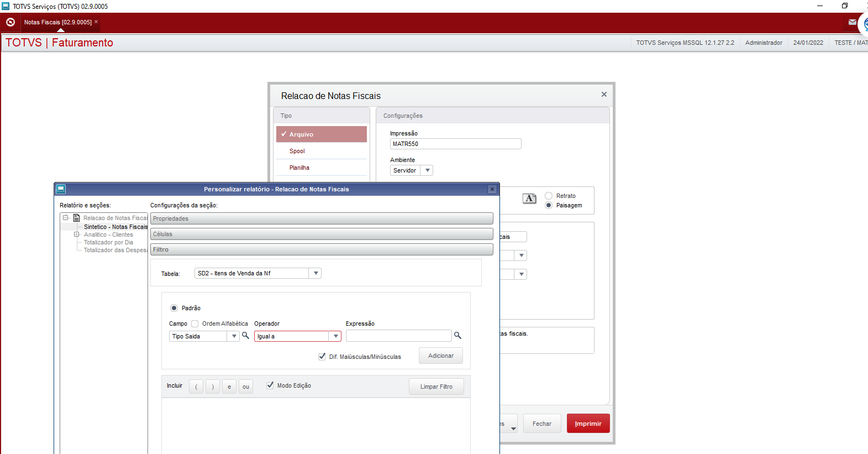Click the Personalizar relatório window icon
The image size is (868, 454).
coord(61,189)
